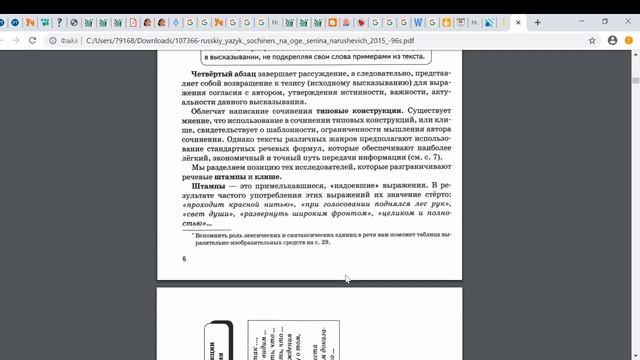
Task: Click the page number 6
Action: [184, 259]
